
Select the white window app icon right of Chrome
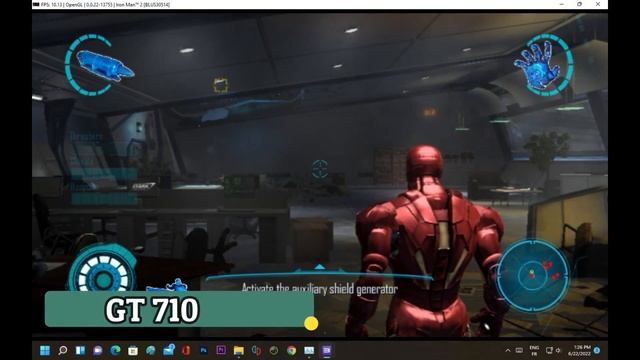pyautogui.click(x=309, y=350)
